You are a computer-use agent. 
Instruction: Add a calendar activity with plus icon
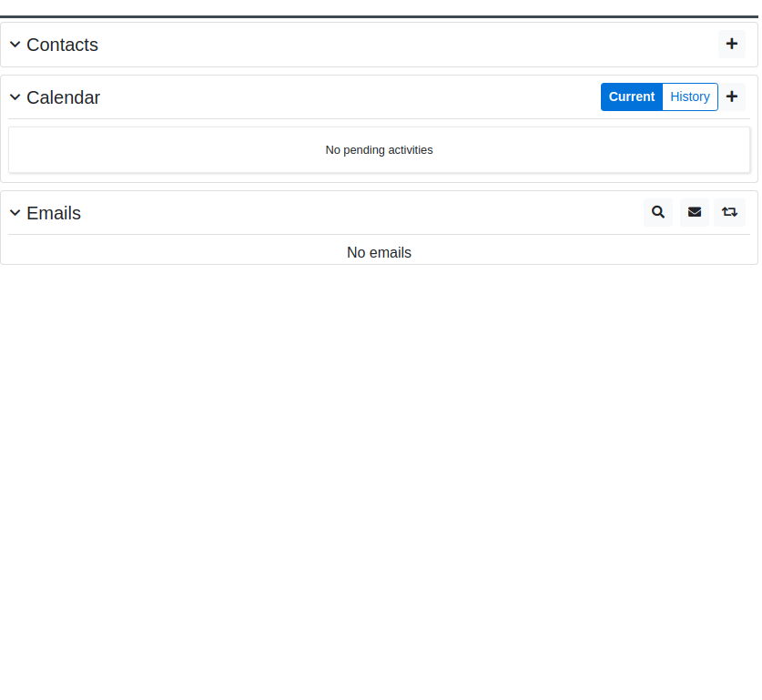pyautogui.click(x=731, y=96)
